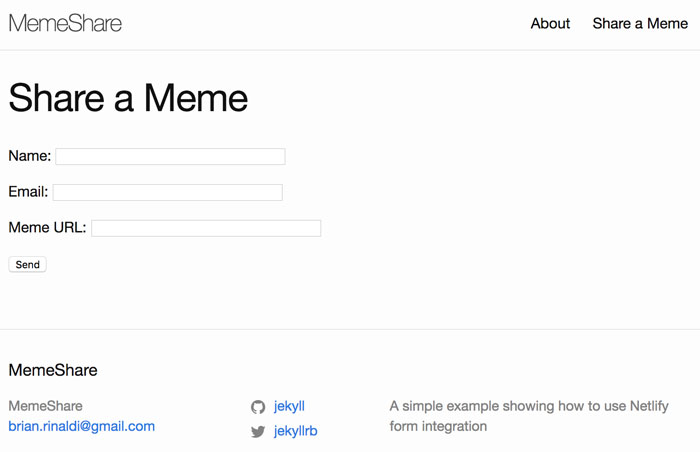
Task: Click into the Email text field
Action: pos(168,192)
